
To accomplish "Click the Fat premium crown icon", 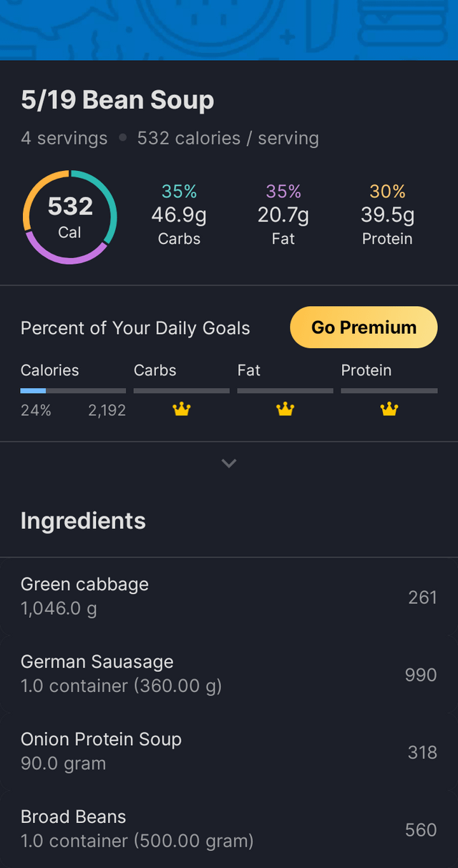I will [x=286, y=410].
